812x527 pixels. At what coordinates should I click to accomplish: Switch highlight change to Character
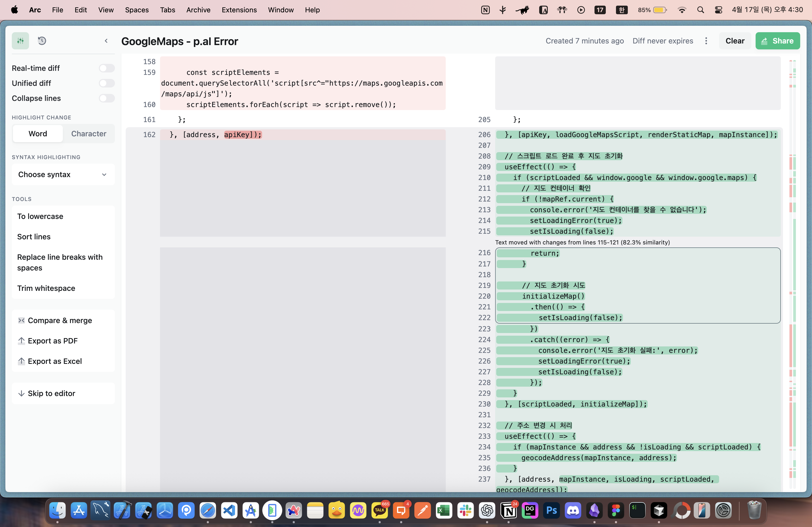pyautogui.click(x=89, y=134)
